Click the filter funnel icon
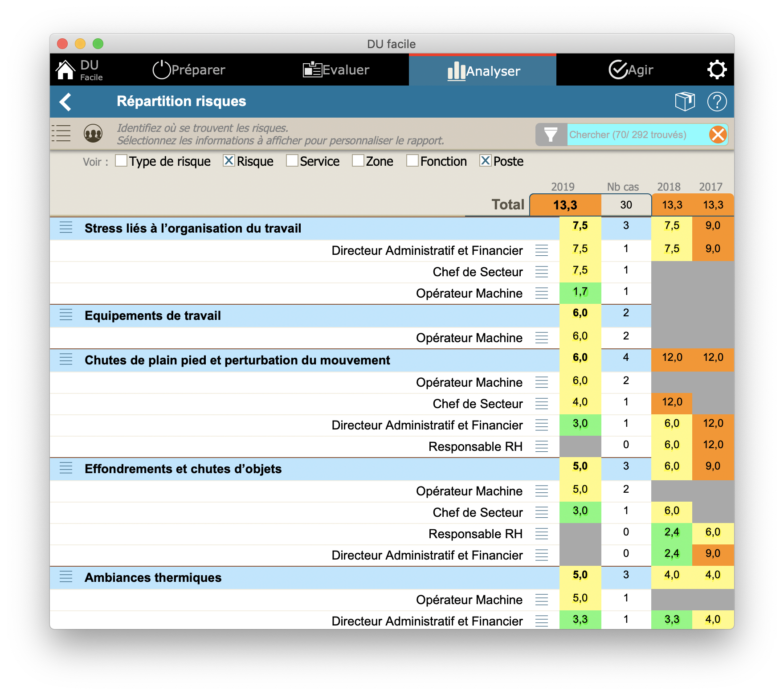The height and width of the screenshot is (695, 784). 551,135
